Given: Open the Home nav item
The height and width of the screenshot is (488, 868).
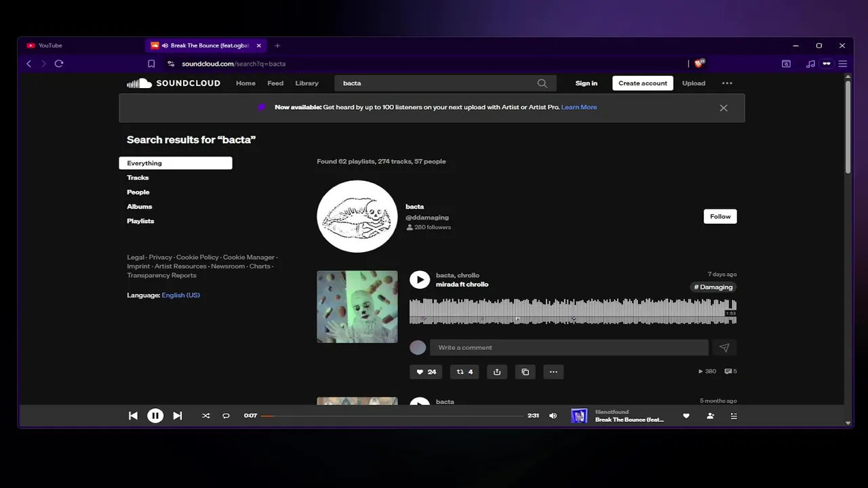Looking at the screenshot, I should 245,83.
